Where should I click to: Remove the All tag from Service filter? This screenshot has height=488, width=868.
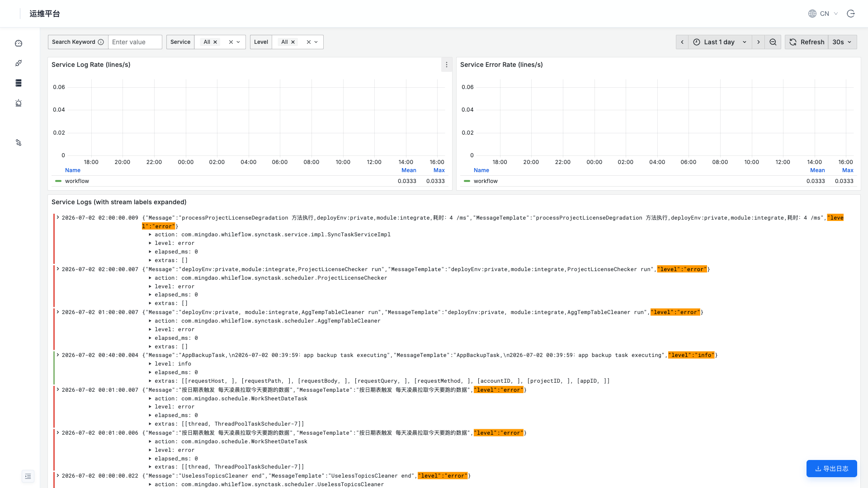(x=215, y=42)
